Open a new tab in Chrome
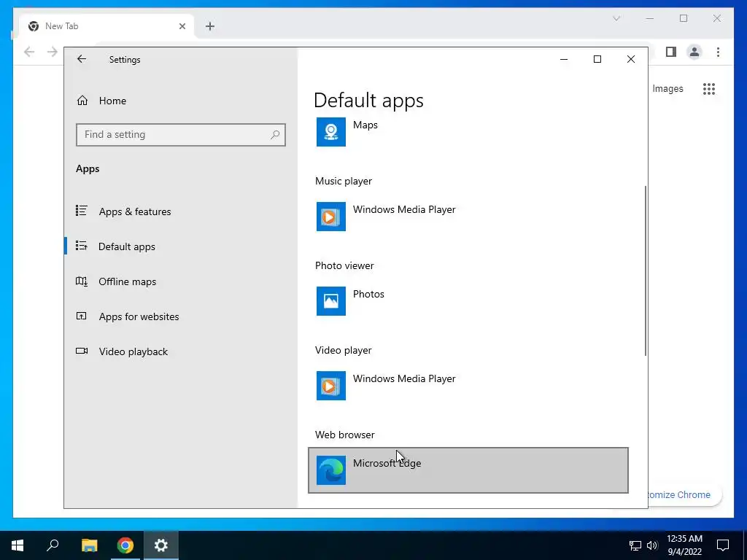The width and height of the screenshot is (747, 560). click(x=210, y=26)
